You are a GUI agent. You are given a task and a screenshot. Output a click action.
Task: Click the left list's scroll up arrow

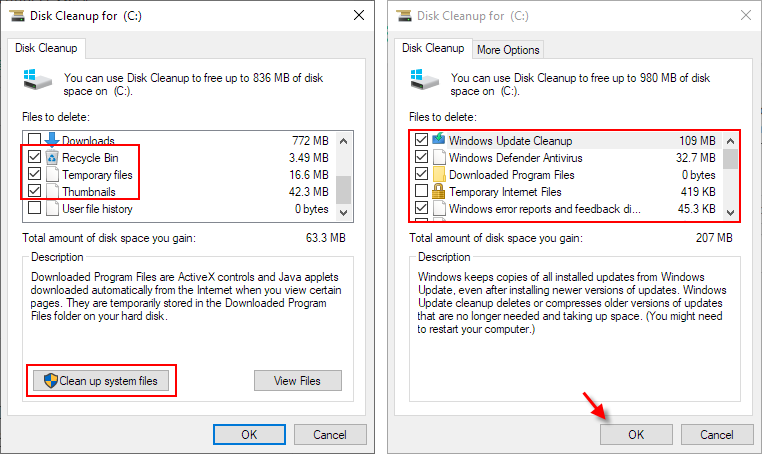344,141
